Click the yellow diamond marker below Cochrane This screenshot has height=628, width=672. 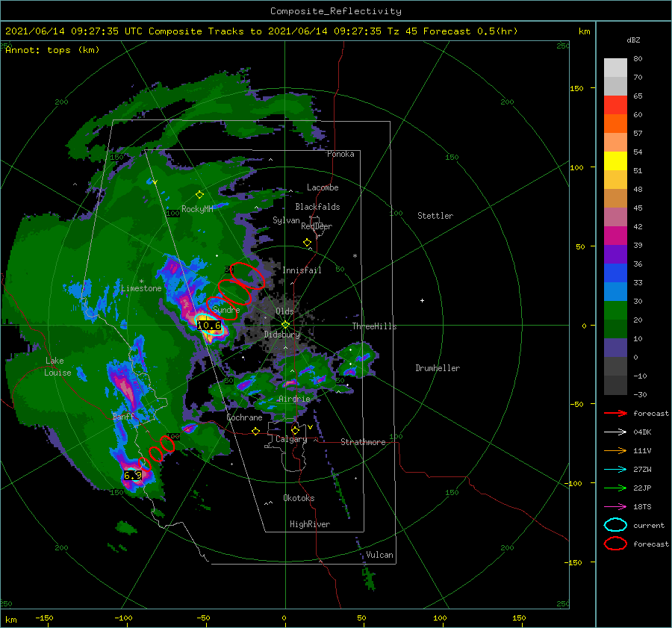point(256,432)
